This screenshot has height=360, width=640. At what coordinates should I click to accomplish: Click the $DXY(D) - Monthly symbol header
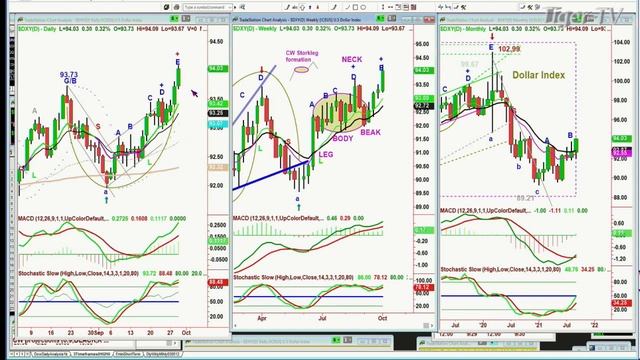click(463, 29)
